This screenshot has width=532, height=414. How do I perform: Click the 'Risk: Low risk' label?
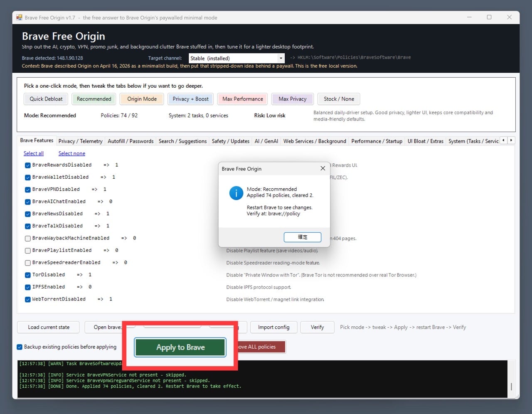coord(270,116)
